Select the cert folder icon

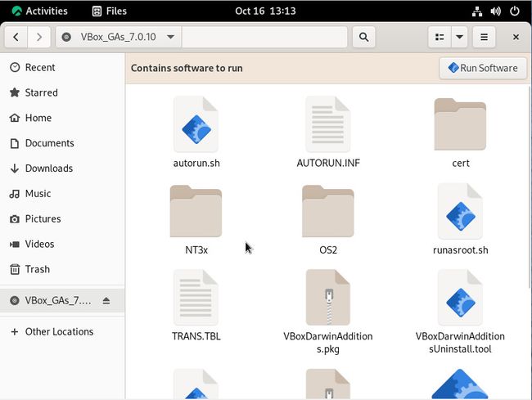[x=460, y=124]
